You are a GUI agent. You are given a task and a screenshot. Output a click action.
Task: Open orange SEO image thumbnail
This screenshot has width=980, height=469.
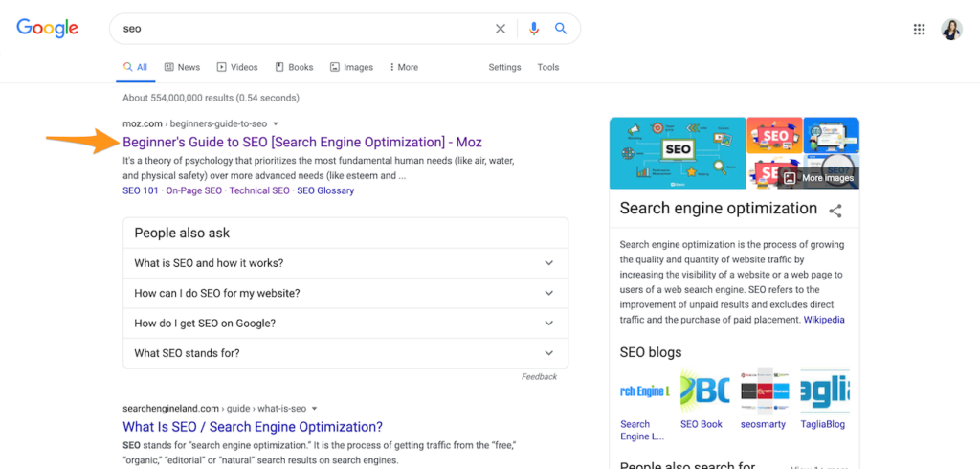(x=774, y=136)
